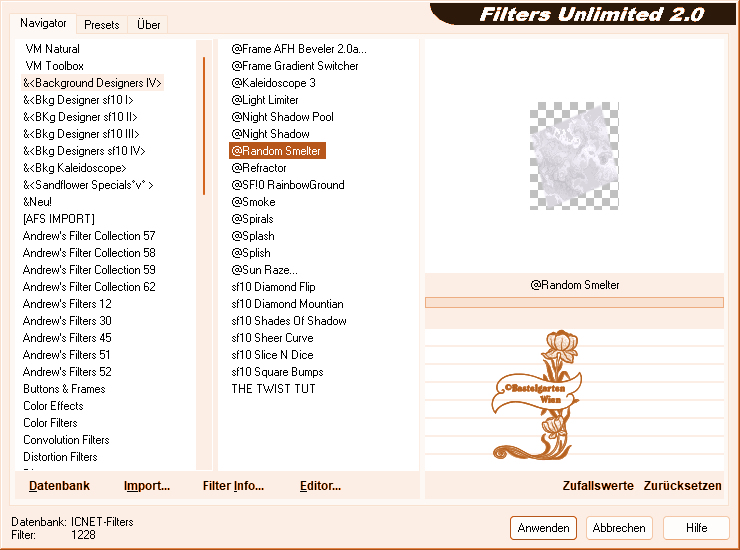The image size is (740, 550).
Task: Select Color Filters category
Action: [50, 423]
